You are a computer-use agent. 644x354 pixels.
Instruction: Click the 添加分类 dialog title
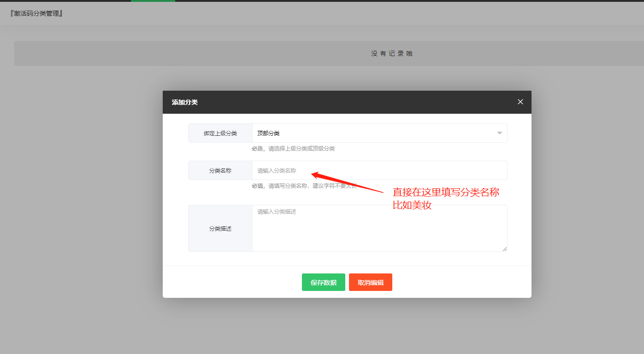point(185,102)
